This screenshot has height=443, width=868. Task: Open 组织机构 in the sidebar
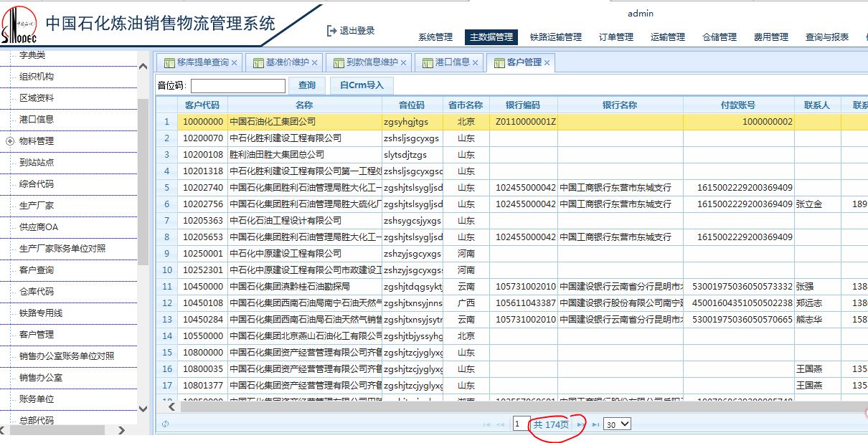point(37,77)
